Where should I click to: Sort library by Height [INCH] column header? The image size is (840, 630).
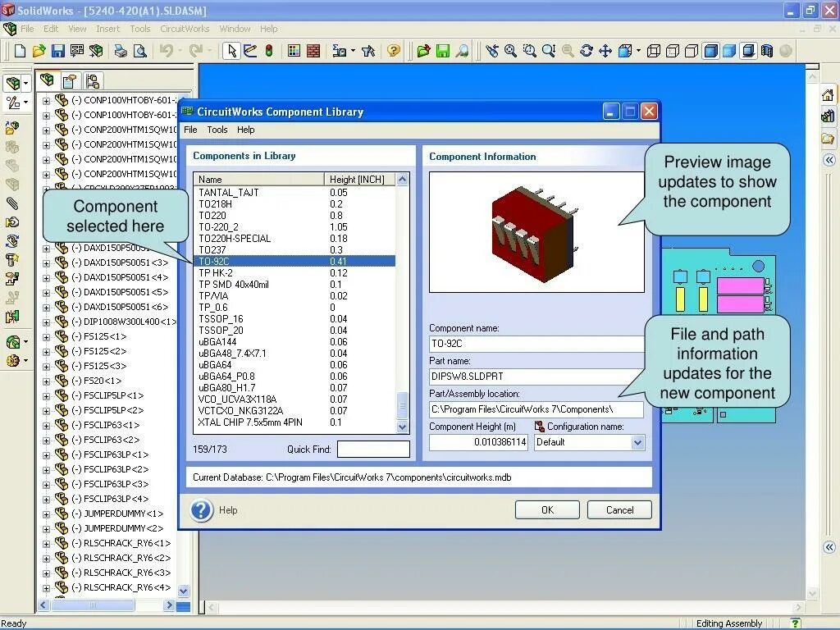coord(359,179)
